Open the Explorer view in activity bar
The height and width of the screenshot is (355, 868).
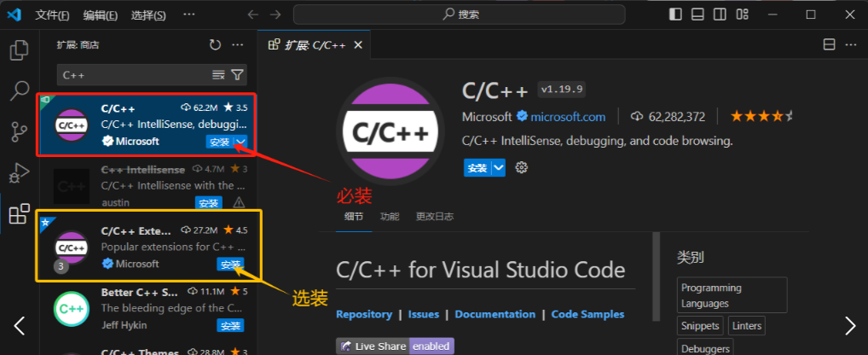(x=20, y=49)
